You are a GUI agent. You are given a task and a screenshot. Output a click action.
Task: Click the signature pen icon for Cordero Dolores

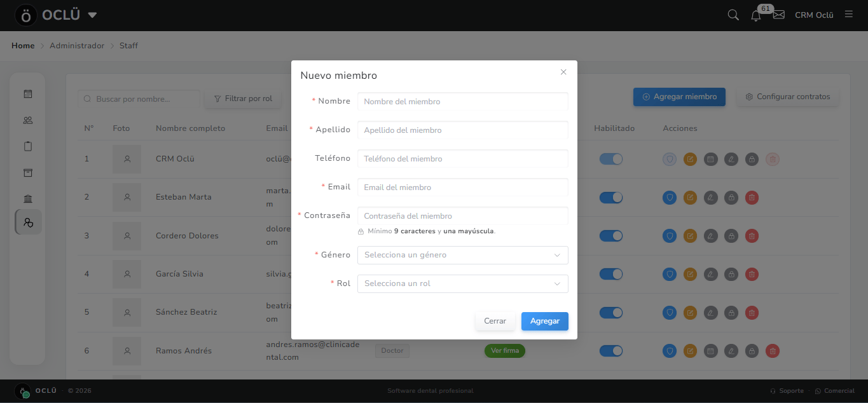coord(711,236)
